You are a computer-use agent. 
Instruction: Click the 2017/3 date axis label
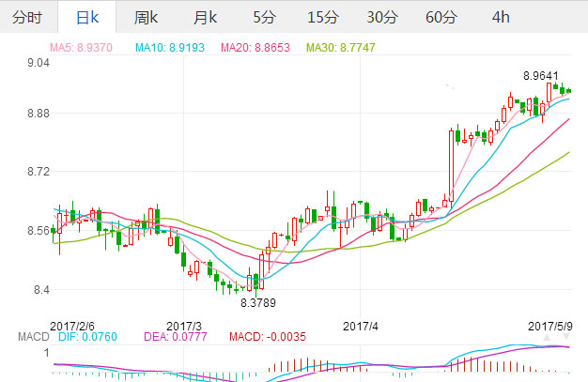coord(184,326)
